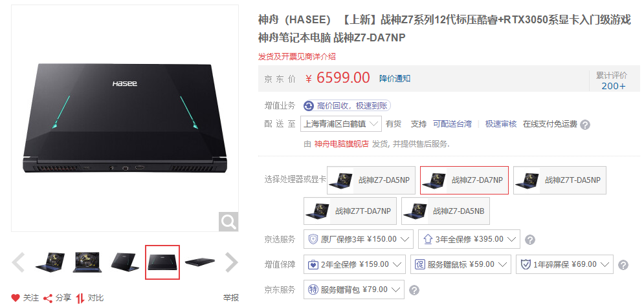Click the magnifier zoom icon on product image

click(x=228, y=222)
